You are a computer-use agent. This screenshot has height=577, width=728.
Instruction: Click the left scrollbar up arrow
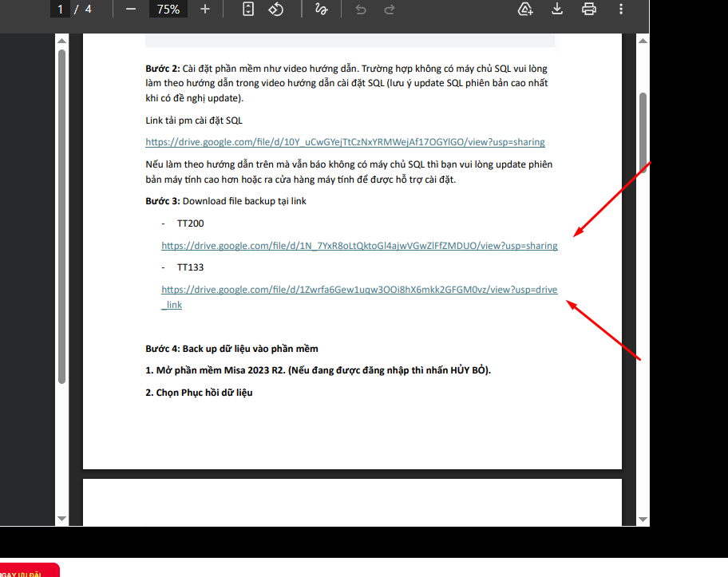point(61,41)
